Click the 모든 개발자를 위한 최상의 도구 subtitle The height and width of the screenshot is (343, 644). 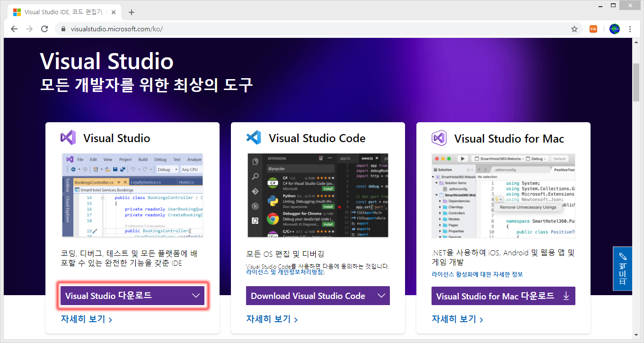click(146, 84)
